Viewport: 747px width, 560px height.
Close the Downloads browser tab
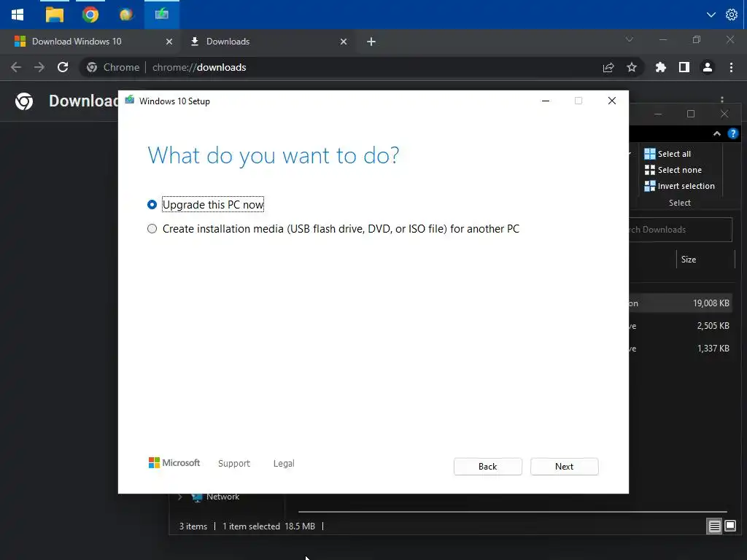(x=344, y=42)
